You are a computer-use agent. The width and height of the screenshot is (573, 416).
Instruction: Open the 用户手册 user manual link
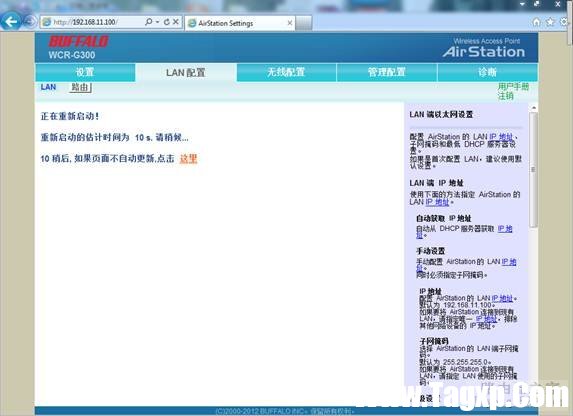[513, 87]
